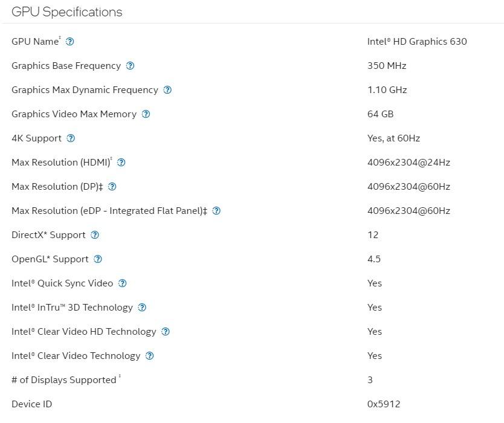The width and height of the screenshot is (504, 423).
Task: Open the Intel Clear Video Technology help icon
Action: (x=150, y=356)
